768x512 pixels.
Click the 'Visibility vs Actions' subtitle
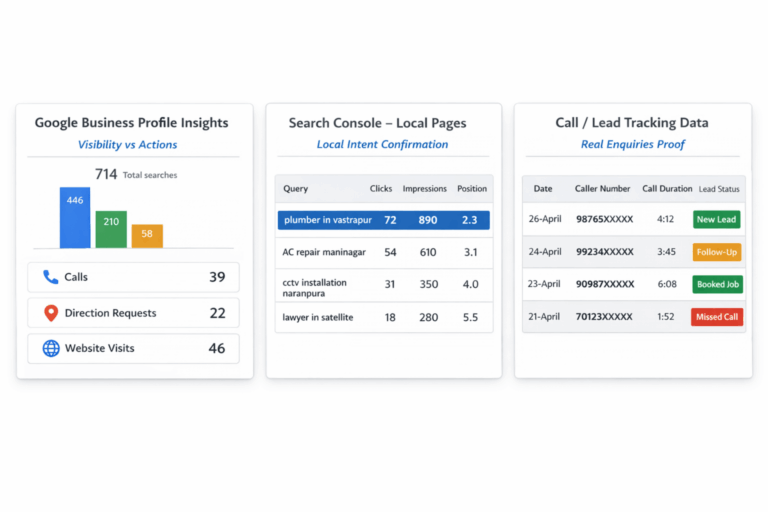coord(127,145)
